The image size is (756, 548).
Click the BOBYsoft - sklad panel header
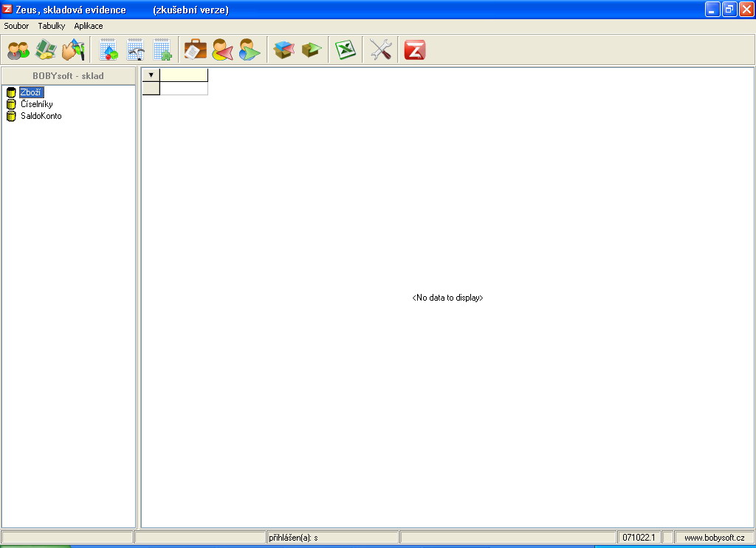(68, 76)
